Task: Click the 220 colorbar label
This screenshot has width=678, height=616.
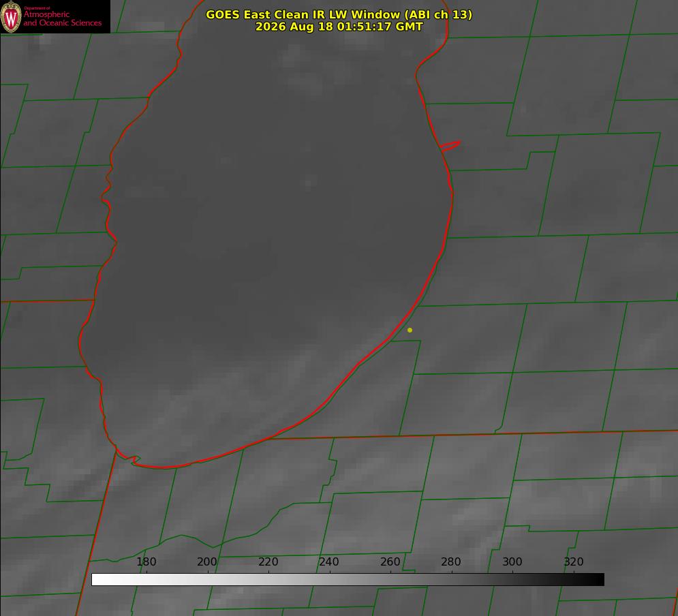Action: pos(268,561)
